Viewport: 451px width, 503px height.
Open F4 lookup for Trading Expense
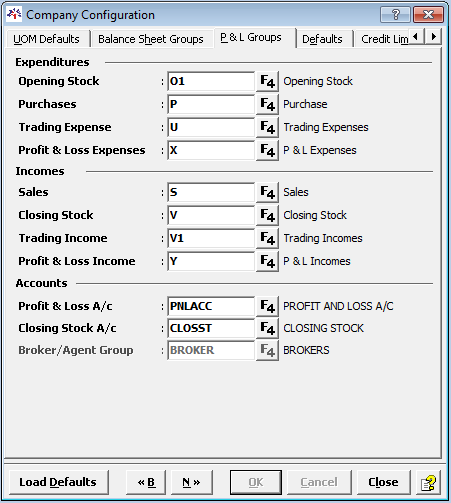coord(267,128)
